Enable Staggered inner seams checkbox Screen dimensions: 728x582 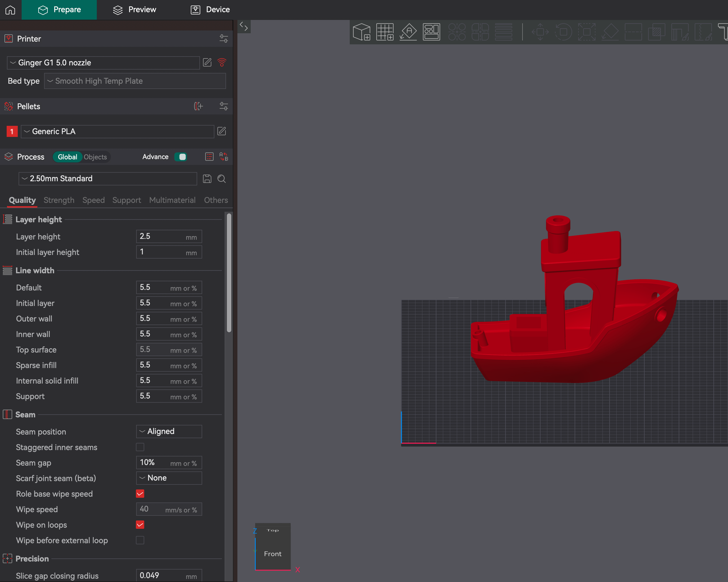[x=140, y=447]
